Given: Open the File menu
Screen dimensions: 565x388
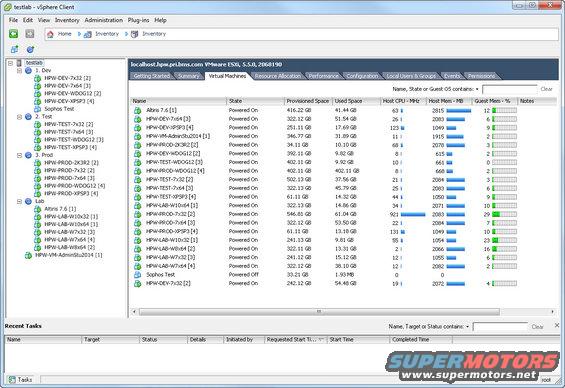Looking at the screenshot, I should click(x=13, y=20).
